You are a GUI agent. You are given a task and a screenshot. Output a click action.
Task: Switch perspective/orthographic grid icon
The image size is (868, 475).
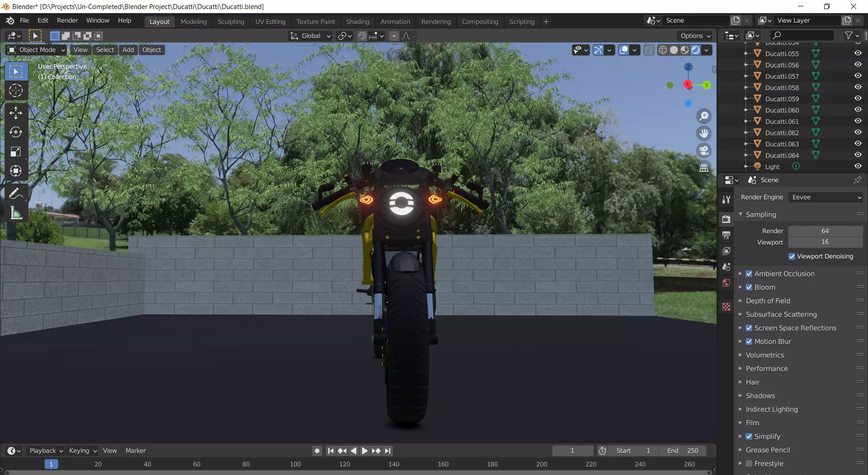click(704, 168)
